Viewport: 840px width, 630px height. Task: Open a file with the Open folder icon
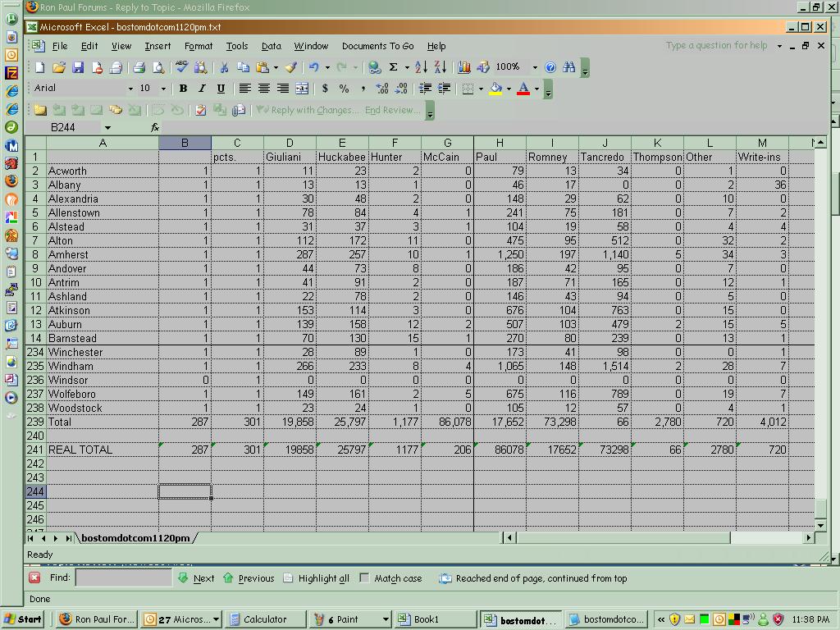coord(59,67)
